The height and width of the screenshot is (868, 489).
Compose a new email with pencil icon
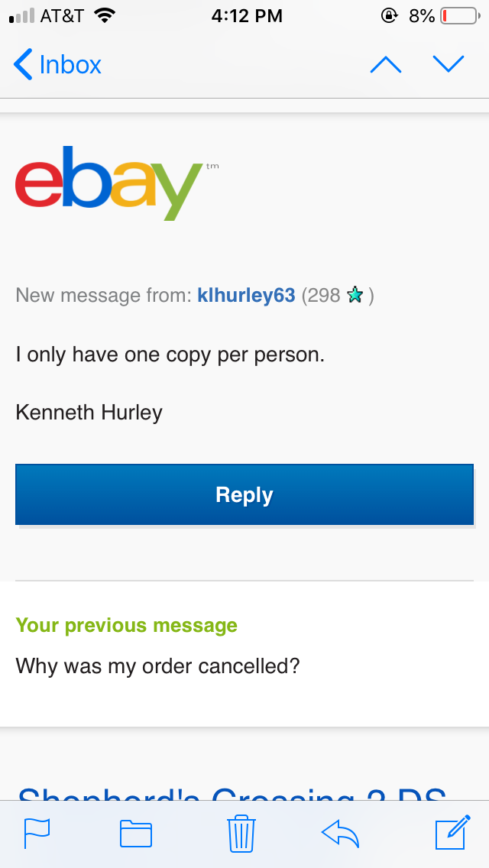[452, 831]
